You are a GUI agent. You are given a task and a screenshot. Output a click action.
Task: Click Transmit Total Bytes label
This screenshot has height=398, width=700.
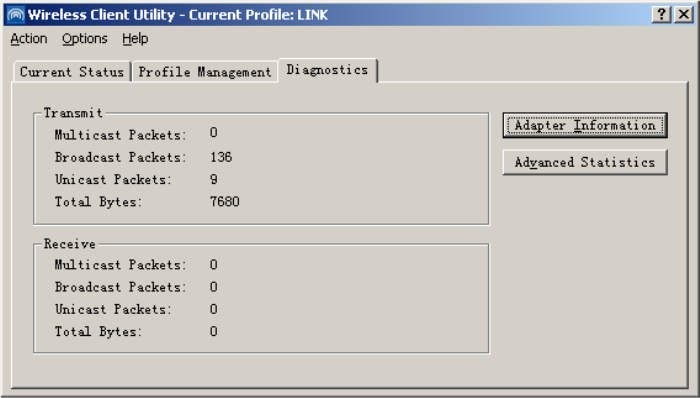pyautogui.click(x=98, y=202)
